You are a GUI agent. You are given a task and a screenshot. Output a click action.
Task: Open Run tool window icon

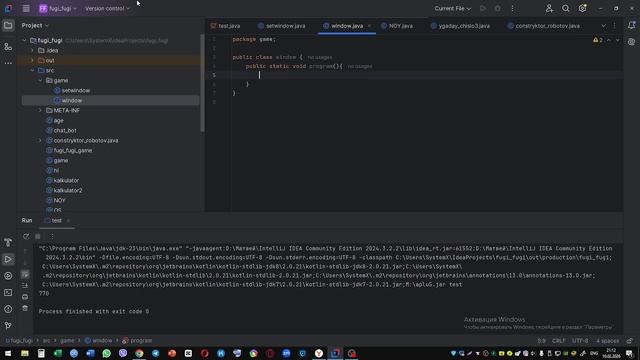click(x=8, y=259)
